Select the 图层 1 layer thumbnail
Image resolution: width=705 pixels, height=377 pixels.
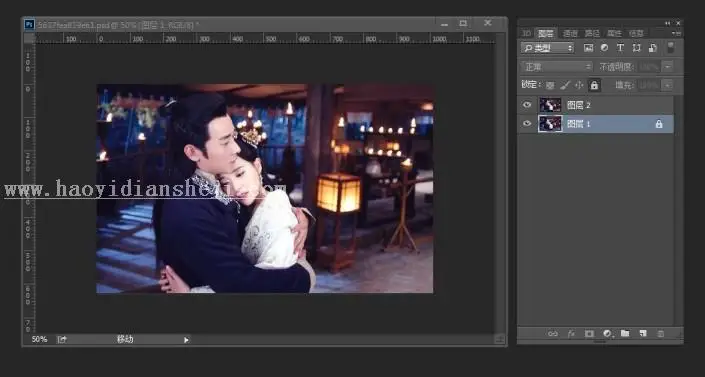point(550,124)
